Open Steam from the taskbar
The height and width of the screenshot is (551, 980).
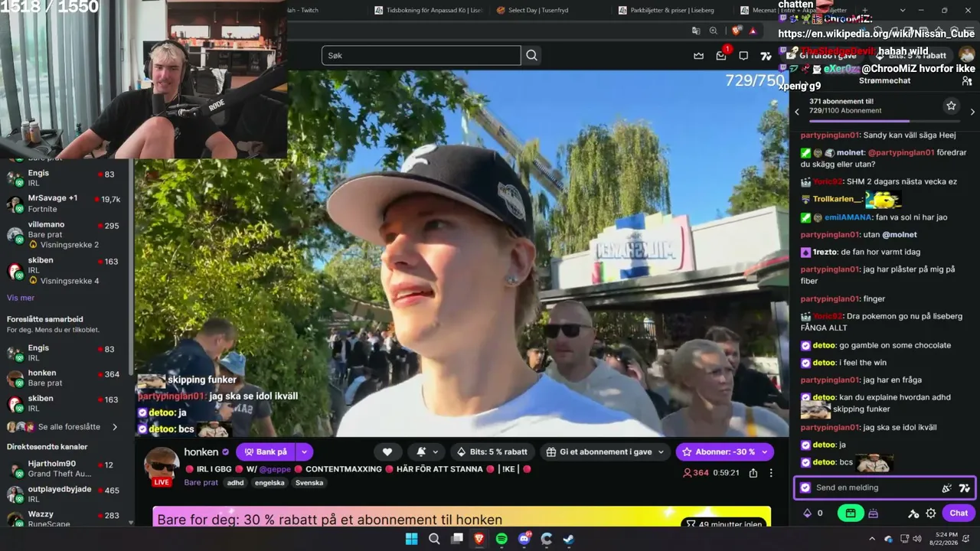(569, 539)
